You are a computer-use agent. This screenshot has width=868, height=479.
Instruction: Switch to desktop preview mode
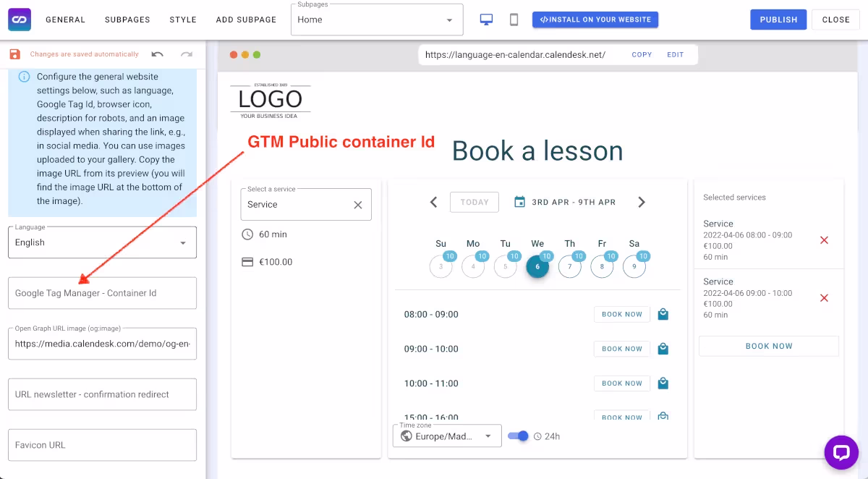pos(486,20)
